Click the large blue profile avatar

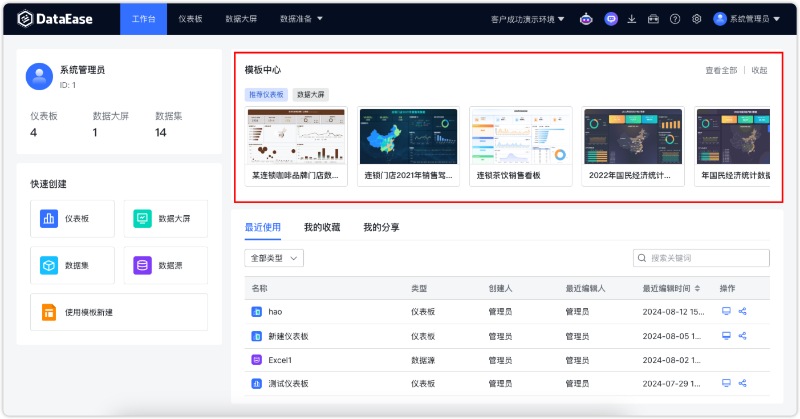click(x=39, y=77)
